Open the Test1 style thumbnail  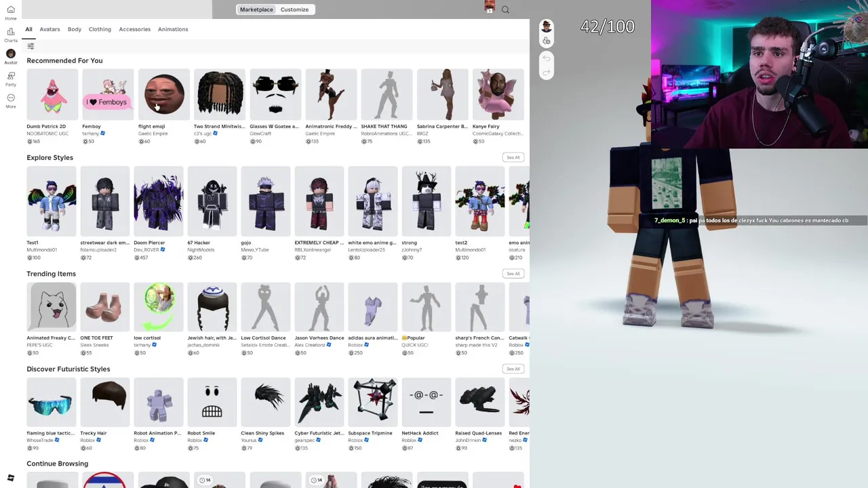(52, 201)
